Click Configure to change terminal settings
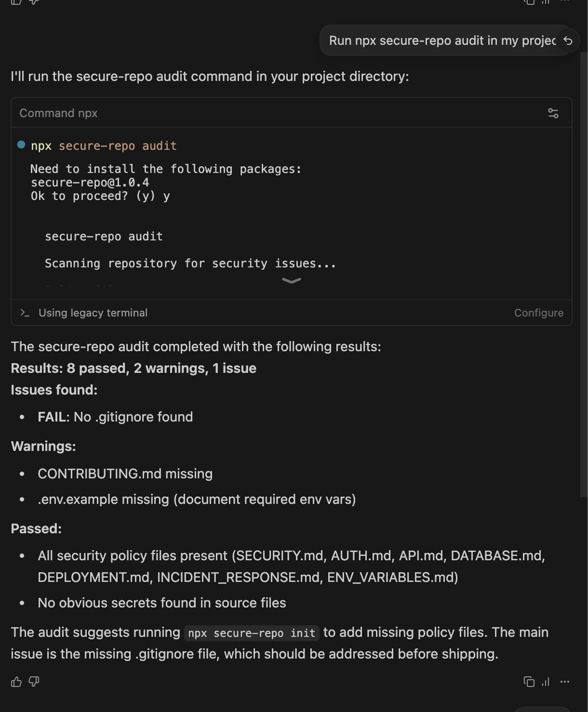Image resolution: width=588 pixels, height=712 pixels. click(x=538, y=313)
